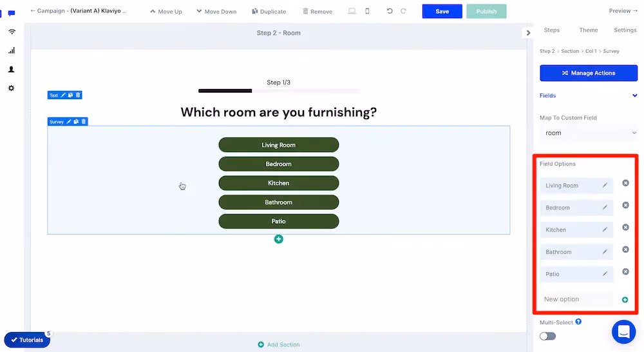Toggle the Multi-Select switch
The height and width of the screenshot is (352, 644).
547,336
